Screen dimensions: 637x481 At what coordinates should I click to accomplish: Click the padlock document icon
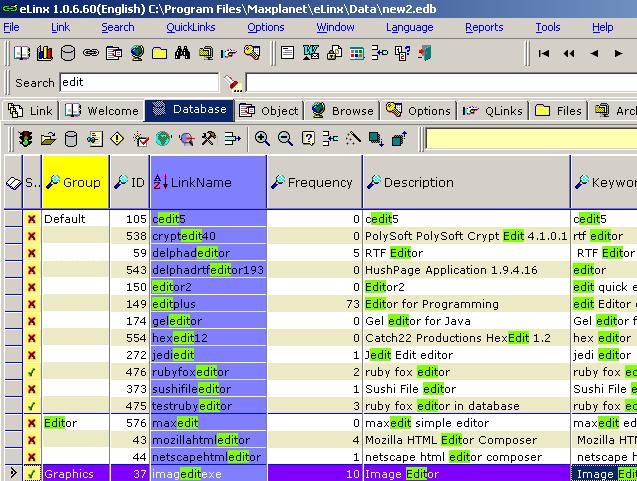pyautogui.click(x=334, y=53)
